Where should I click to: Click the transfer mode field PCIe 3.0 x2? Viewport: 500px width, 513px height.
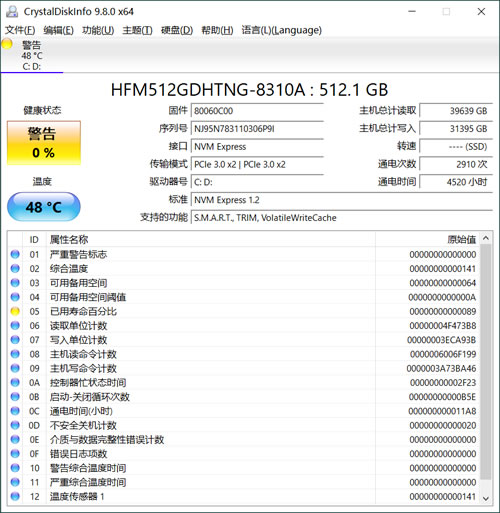click(257, 164)
